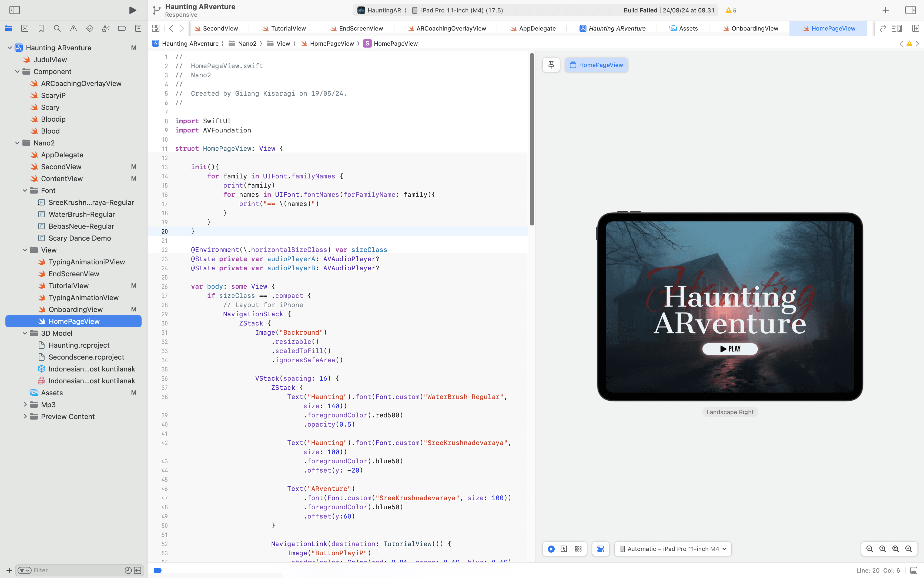The width and height of the screenshot is (924, 578).
Task: Open the preview Variants grid button
Action: pyautogui.click(x=578, y=549)
